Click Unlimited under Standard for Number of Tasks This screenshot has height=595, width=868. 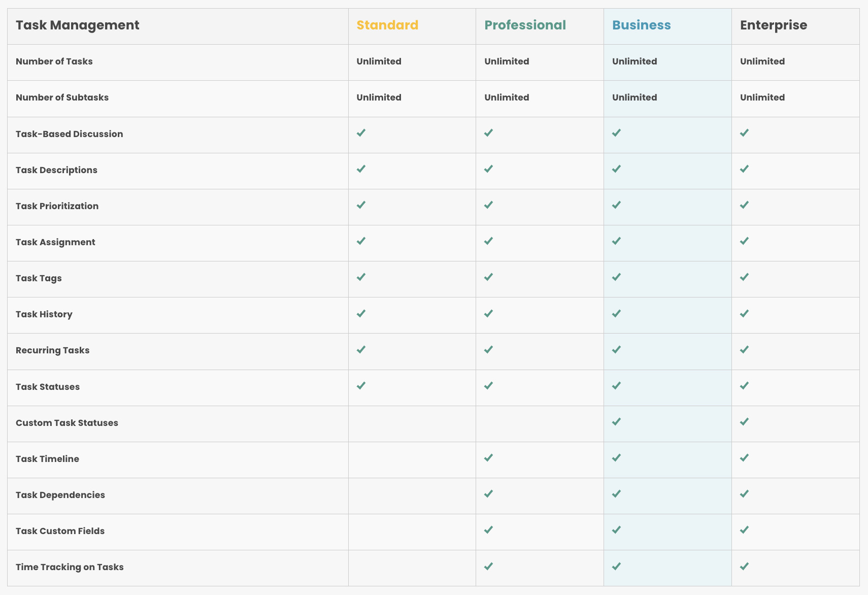tap(379, 61)
